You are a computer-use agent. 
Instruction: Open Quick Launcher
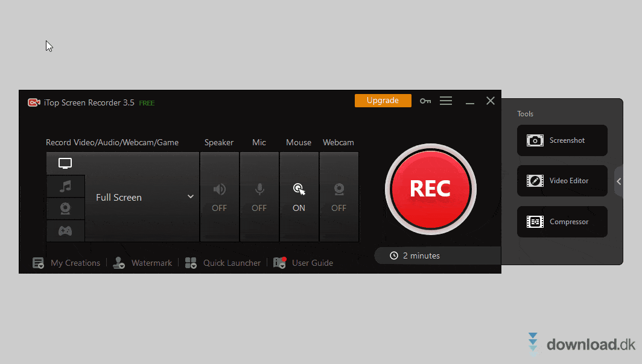223,263
